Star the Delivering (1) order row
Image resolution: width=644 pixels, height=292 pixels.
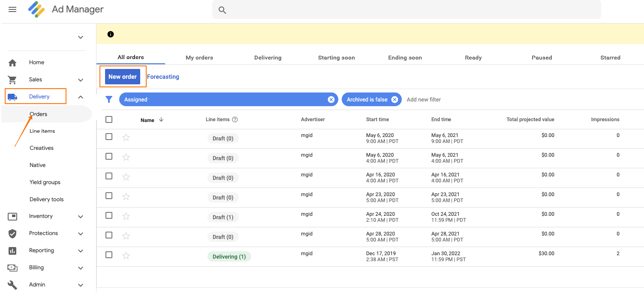pyautogui.click(x=126, y=256)
